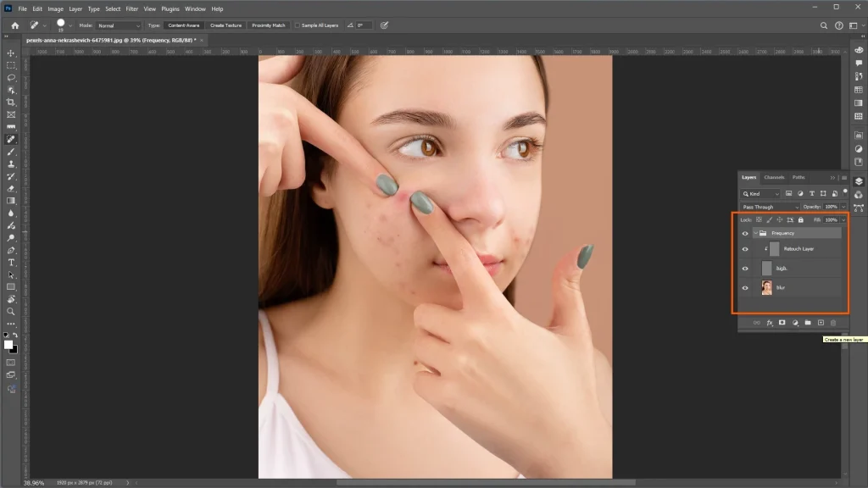Select the Path Selection tool
This screenshot has height=488, width=868.
[x=10, y=274]
